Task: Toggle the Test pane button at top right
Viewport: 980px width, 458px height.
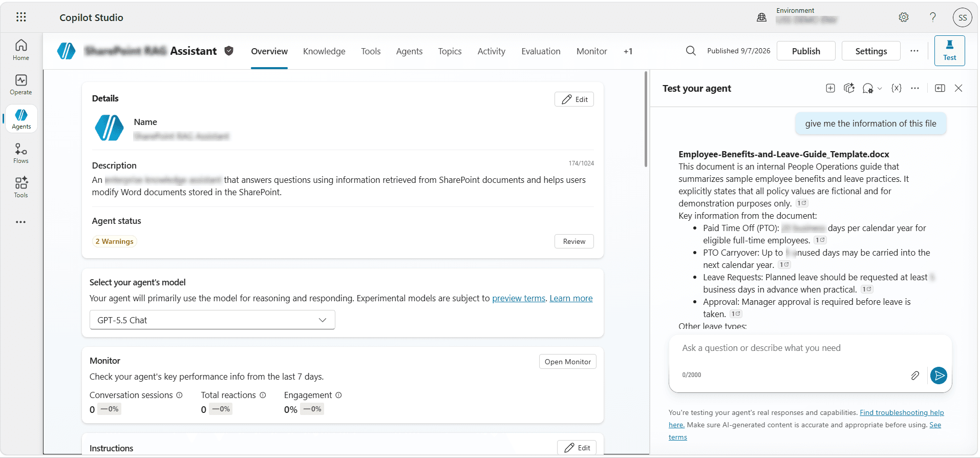Action: [949, 51]
